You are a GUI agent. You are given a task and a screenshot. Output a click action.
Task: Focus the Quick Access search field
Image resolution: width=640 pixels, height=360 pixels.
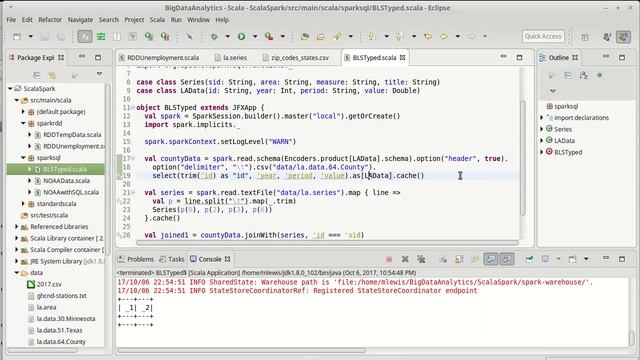coord(543,36)
